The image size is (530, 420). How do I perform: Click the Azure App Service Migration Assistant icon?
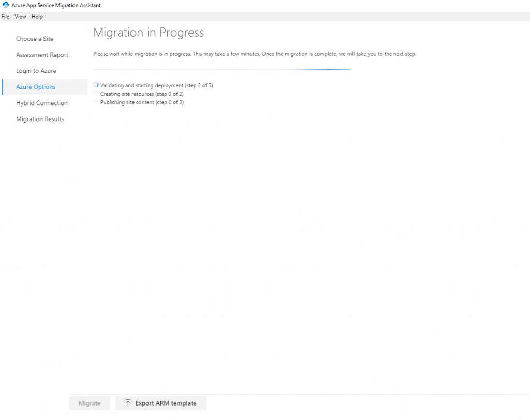[x=5, y=5]
